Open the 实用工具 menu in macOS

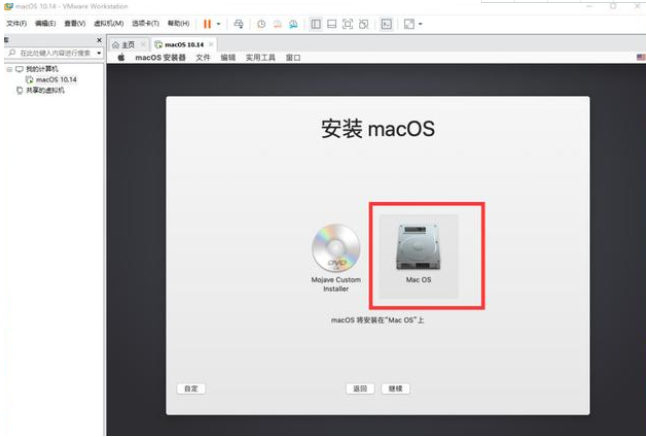[x=260, y=58]
